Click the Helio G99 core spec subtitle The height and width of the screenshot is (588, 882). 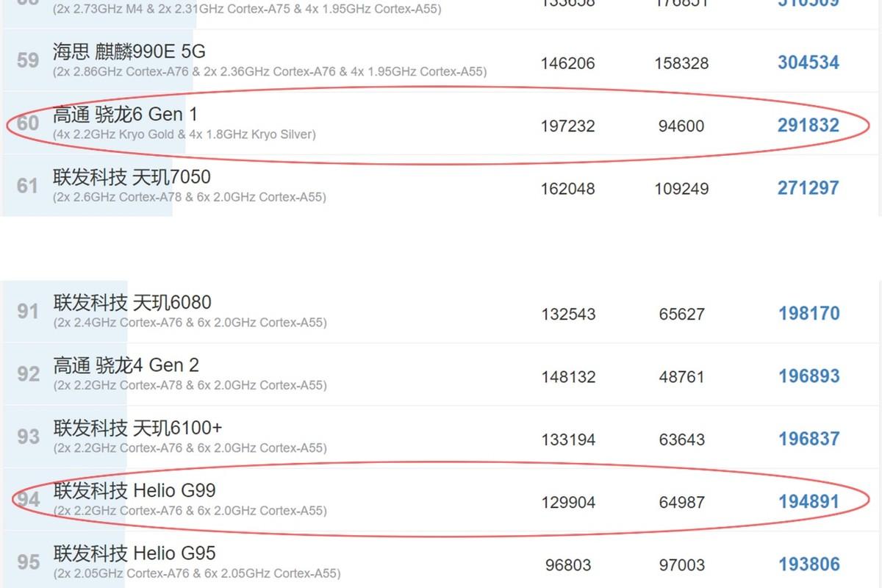pyautogui.click(x=190, y=511)
